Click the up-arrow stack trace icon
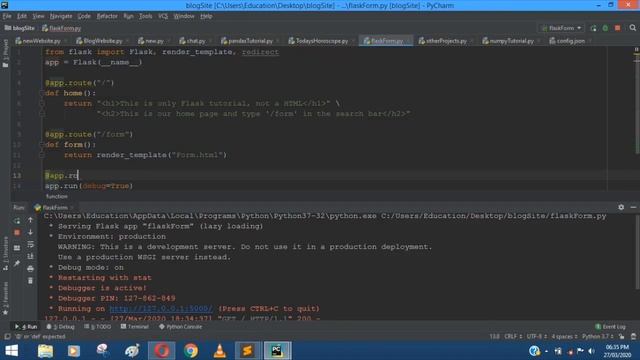The image size is (640, 360). click(x=31, y=220)
